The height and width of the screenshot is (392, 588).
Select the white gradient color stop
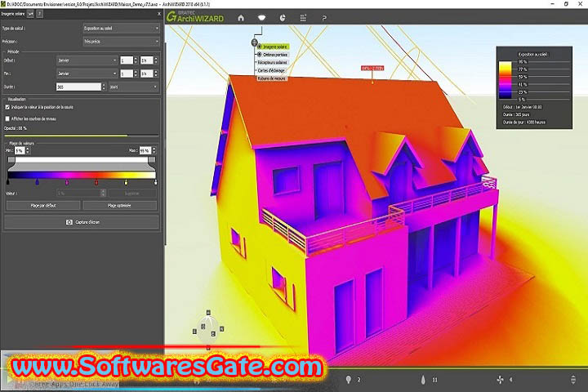(156, 182)
